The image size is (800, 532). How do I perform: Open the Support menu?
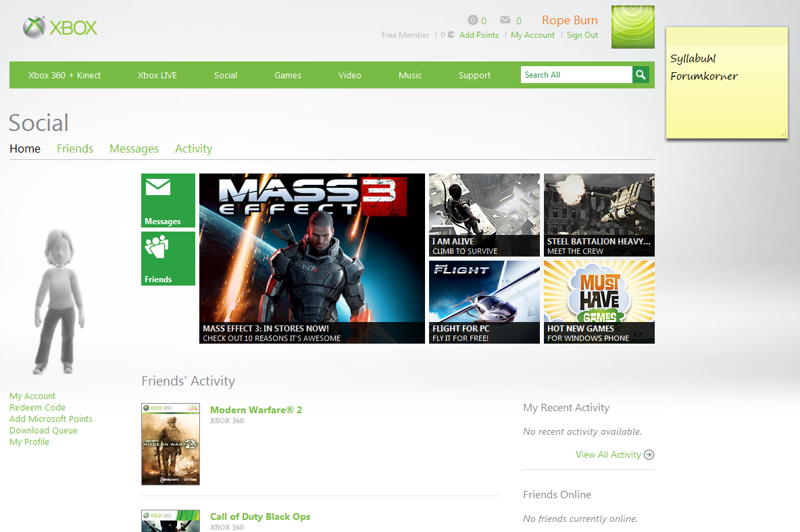474,75
